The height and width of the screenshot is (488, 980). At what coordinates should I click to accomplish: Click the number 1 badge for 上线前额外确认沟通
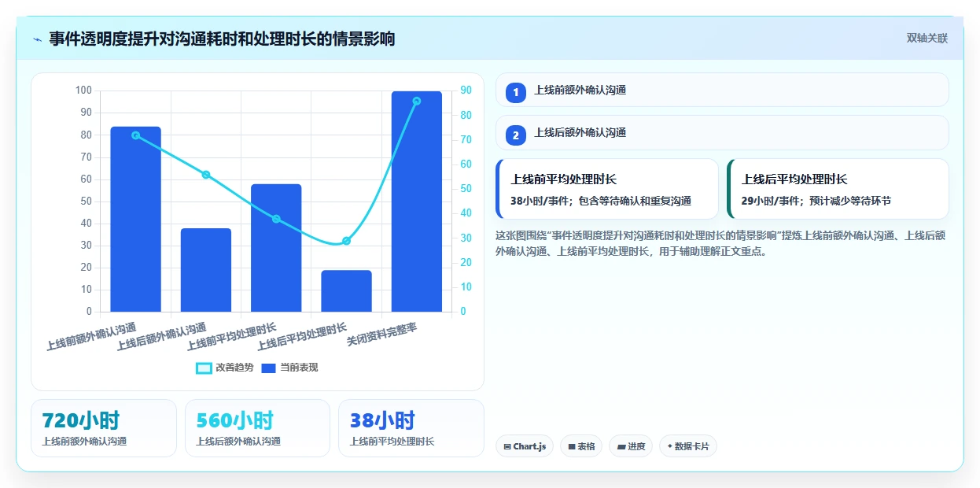coord(516,93)
